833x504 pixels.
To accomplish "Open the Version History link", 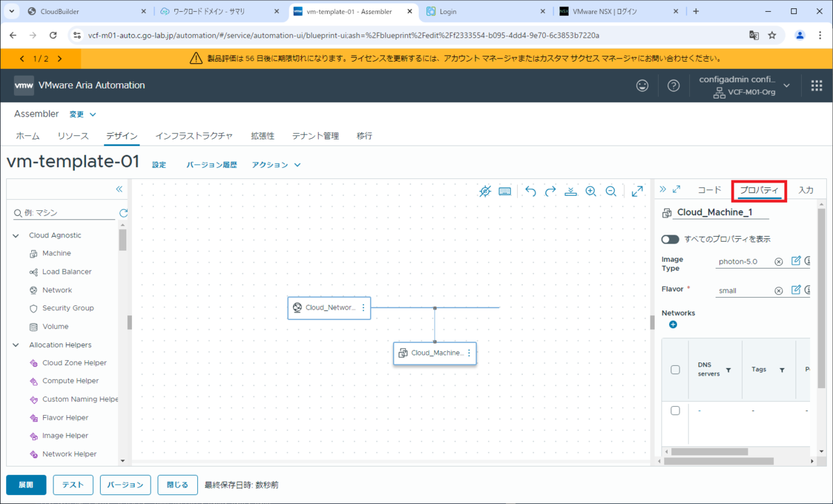I will [x=212, y=165].
